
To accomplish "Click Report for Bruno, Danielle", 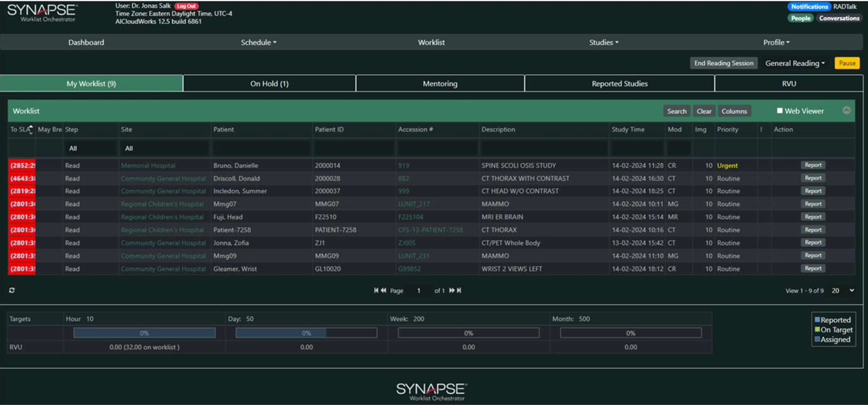I will 813,166.
